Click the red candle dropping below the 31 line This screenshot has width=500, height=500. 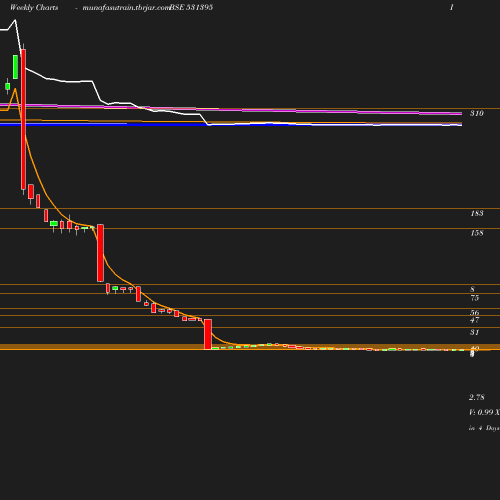click(208, 334)
